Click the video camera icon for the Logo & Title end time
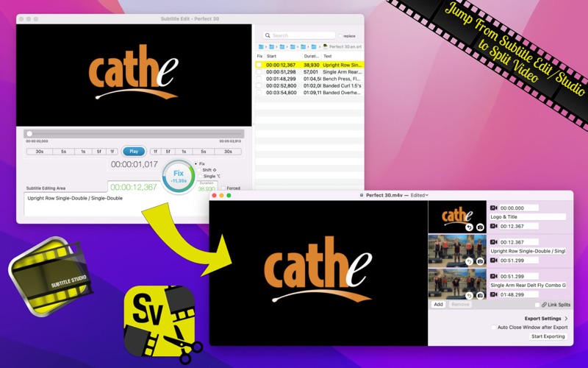The image size is (588, 368). tap(493, 226)
